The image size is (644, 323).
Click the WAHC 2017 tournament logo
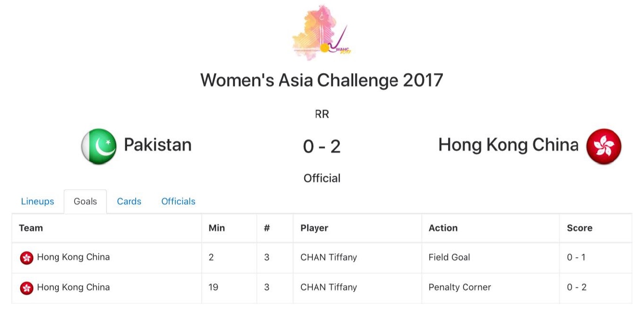(322, 32)
